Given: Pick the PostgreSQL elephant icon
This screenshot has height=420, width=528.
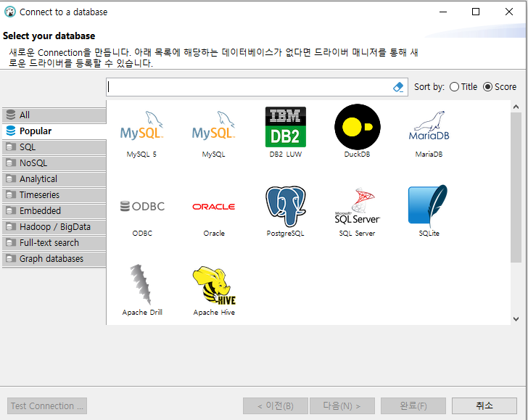Looking at the screenshot, I should click(286, 206).
